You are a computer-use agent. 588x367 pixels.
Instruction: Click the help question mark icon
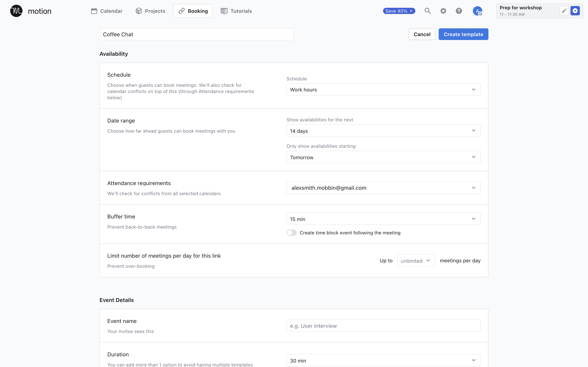pos(459,11)
